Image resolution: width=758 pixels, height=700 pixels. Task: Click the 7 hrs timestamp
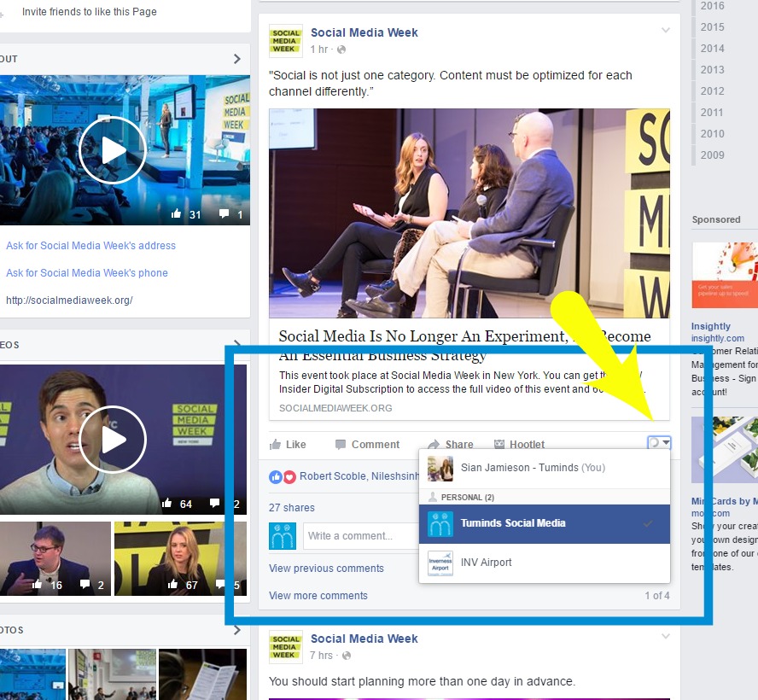click(x=322, y=656)
